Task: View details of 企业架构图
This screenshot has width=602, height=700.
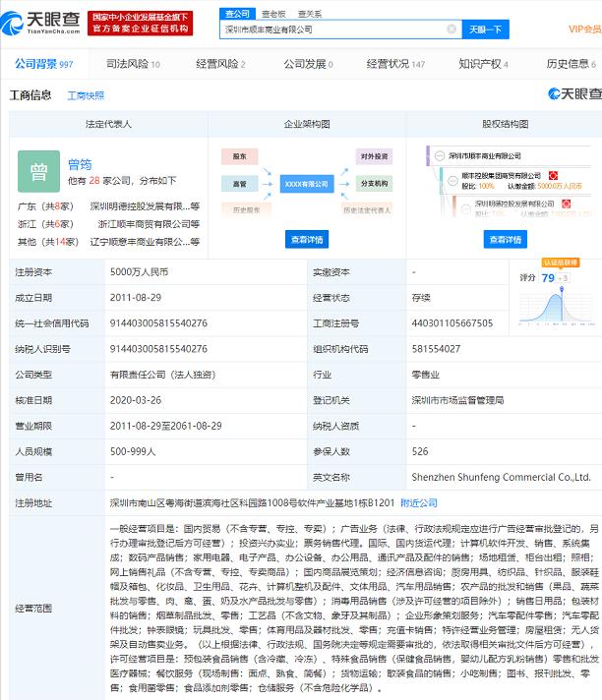Action: point(307,240)
